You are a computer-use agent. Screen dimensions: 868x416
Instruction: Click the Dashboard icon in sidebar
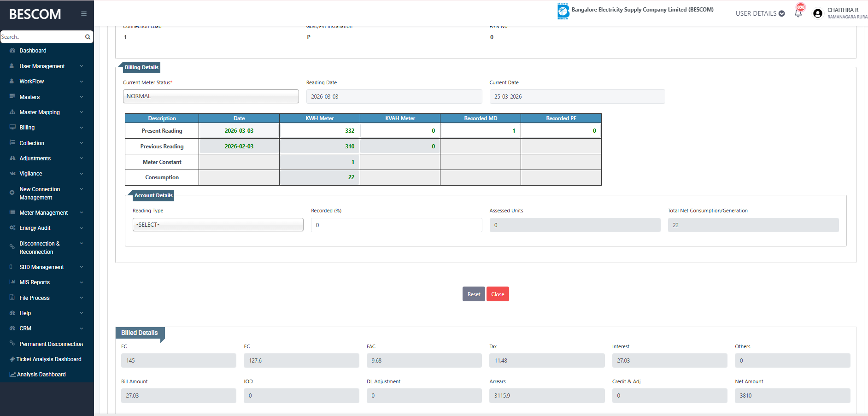tap(12, 51)
